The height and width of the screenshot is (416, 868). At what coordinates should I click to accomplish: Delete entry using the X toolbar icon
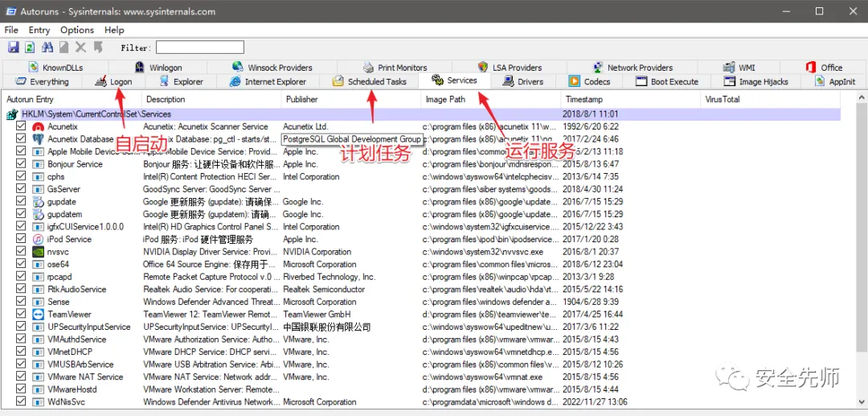(x=81, y=47)
